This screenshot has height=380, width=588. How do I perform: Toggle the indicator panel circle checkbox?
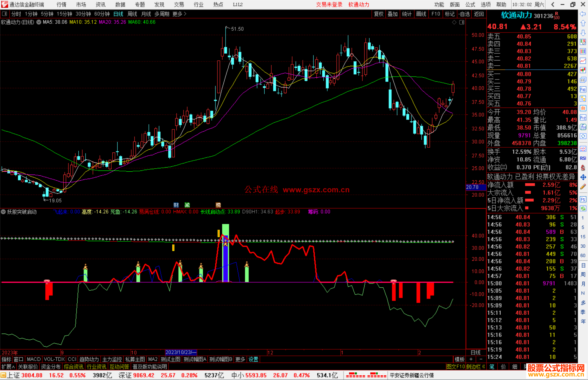tap(4, 212)
